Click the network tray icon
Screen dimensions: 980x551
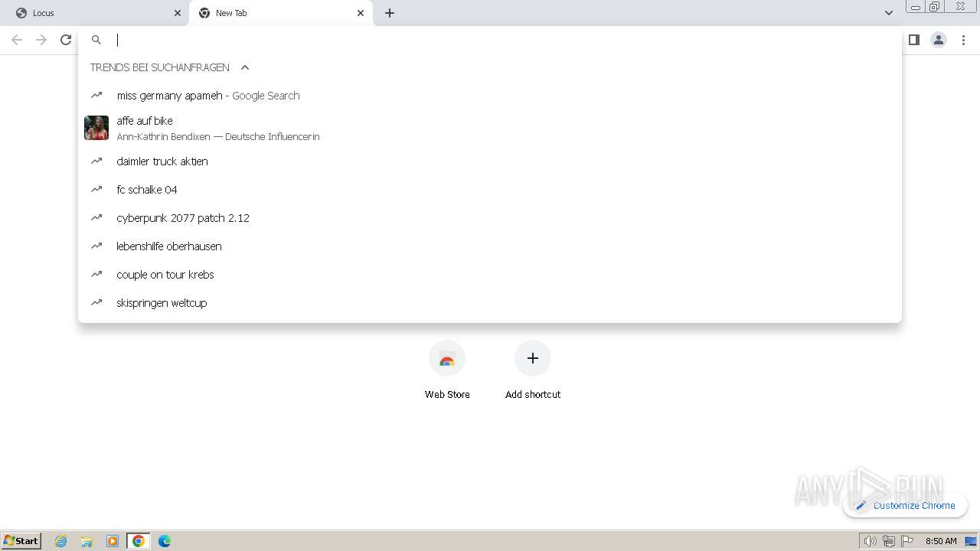click(888, 541)
